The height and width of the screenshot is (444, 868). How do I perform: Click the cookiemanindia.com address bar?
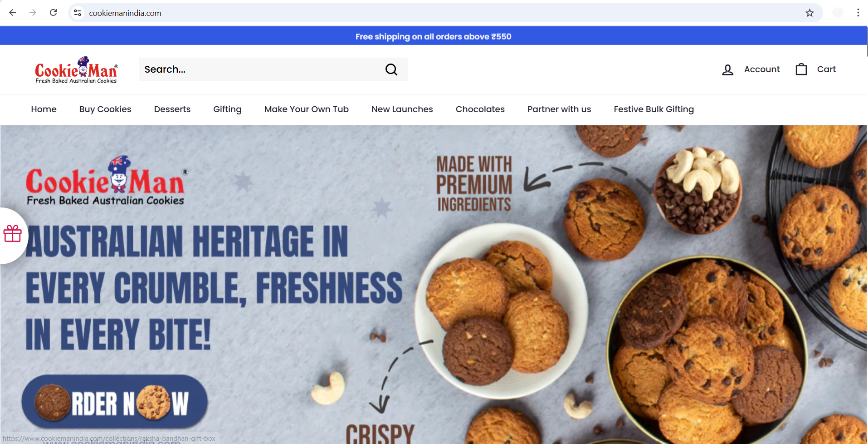pos(435,13)
